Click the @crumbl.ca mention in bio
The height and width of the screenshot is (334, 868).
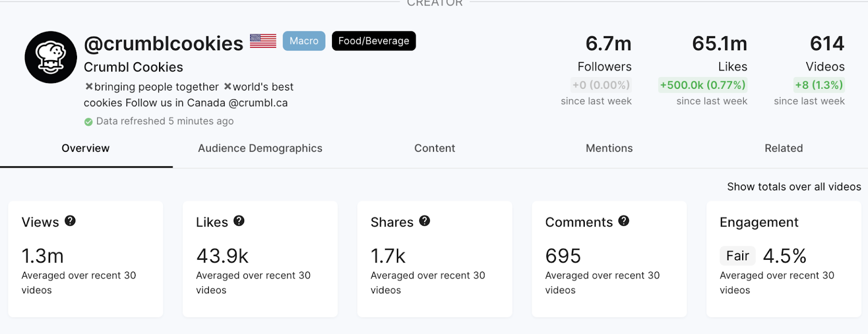click(258, 102)
